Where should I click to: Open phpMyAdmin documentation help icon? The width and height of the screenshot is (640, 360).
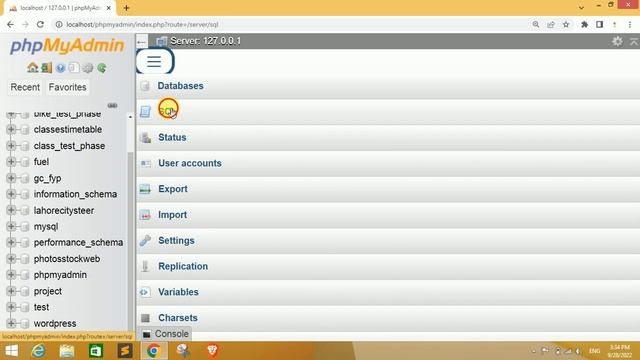(60, 68)
